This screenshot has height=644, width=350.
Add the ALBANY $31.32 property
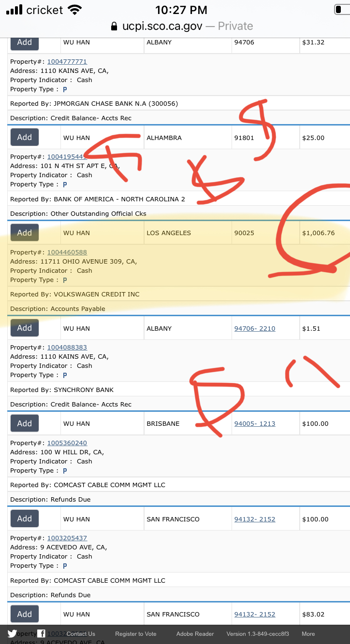(x=25, y=42)
